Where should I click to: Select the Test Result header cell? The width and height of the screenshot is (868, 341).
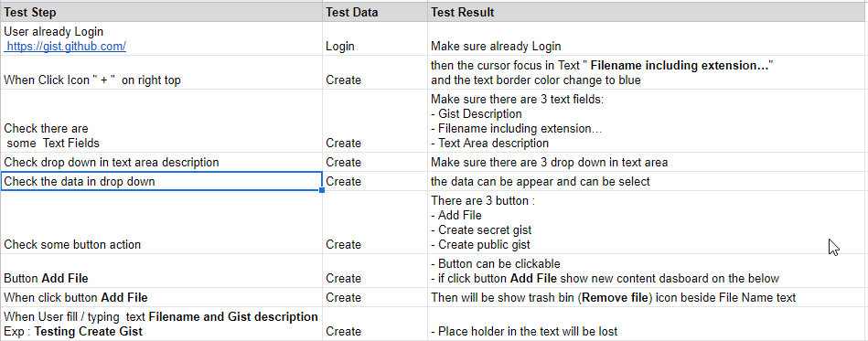(648, 12)
